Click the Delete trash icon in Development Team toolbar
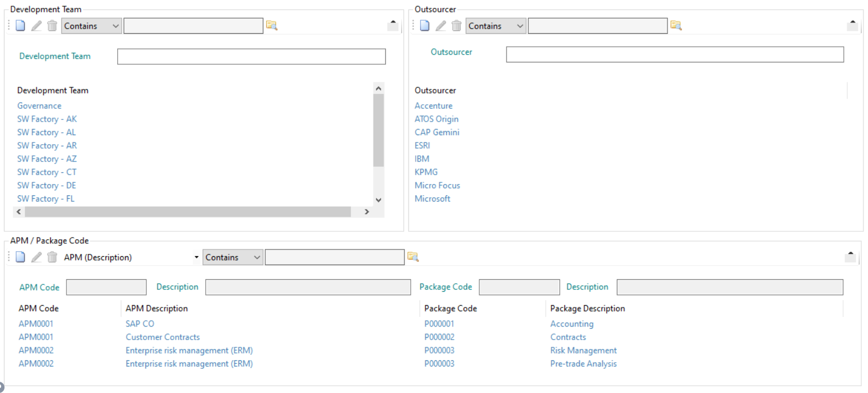This screenshot has height=393, width=868. [52, 25]
